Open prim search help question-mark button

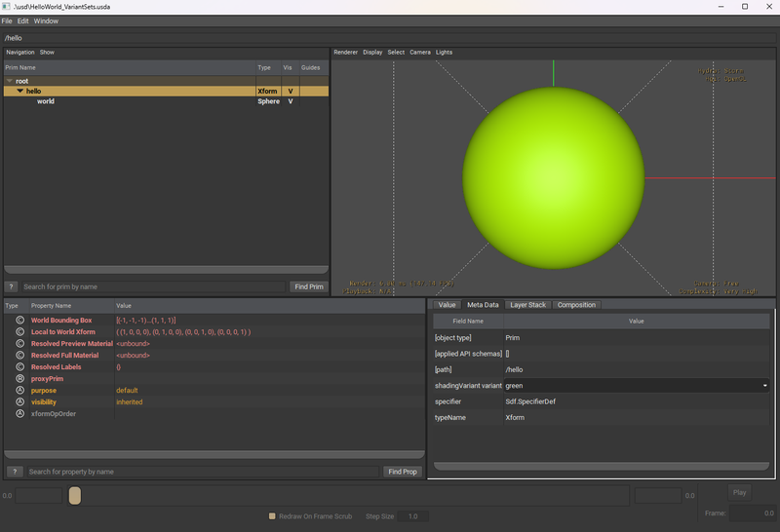point(12,286)
